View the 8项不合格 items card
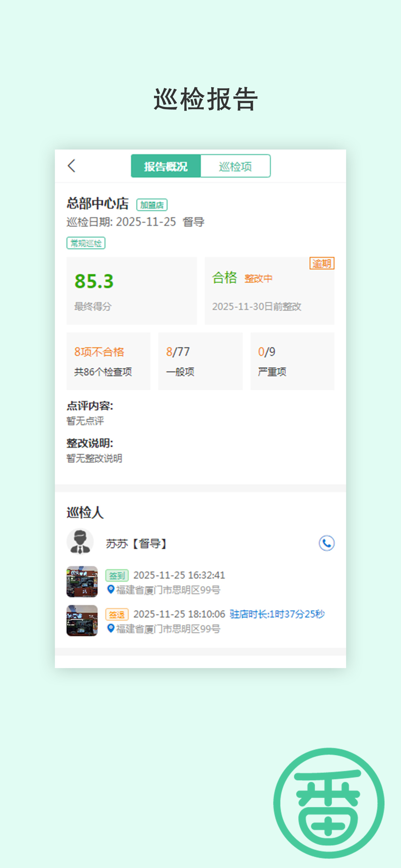The image size is (401, 868). [108, 361]
